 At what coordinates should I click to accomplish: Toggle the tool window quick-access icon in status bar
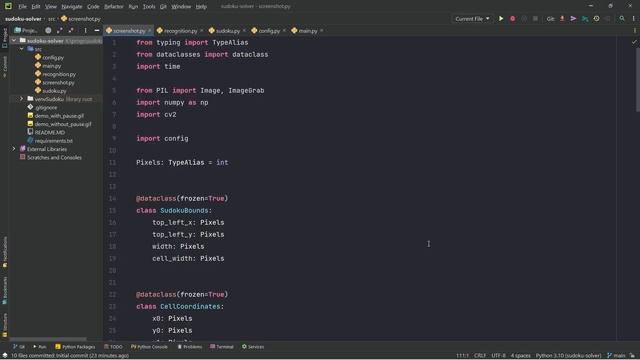click(x=4, y=356)
